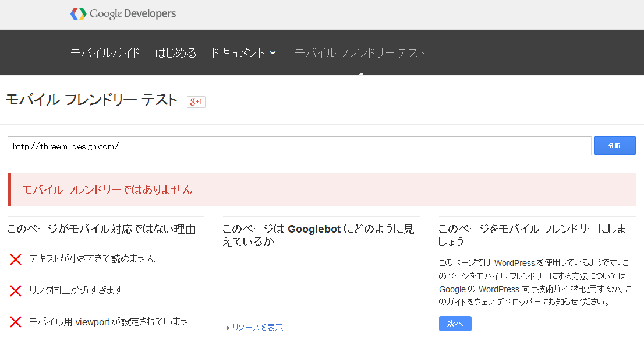Click the red X beside viewport warning
The height and width of the screenshot is (344, 644).
click(15, 321)
